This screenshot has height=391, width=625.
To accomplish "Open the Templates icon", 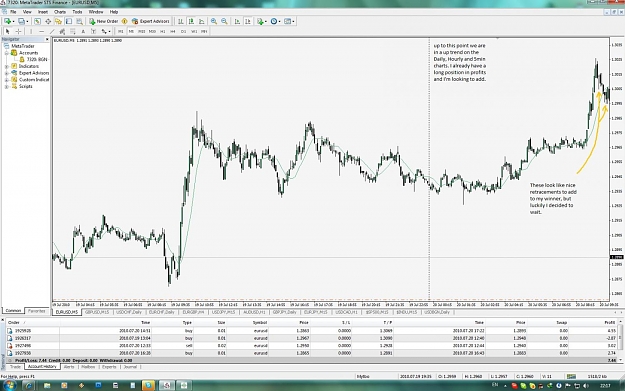I will point(287,21).
